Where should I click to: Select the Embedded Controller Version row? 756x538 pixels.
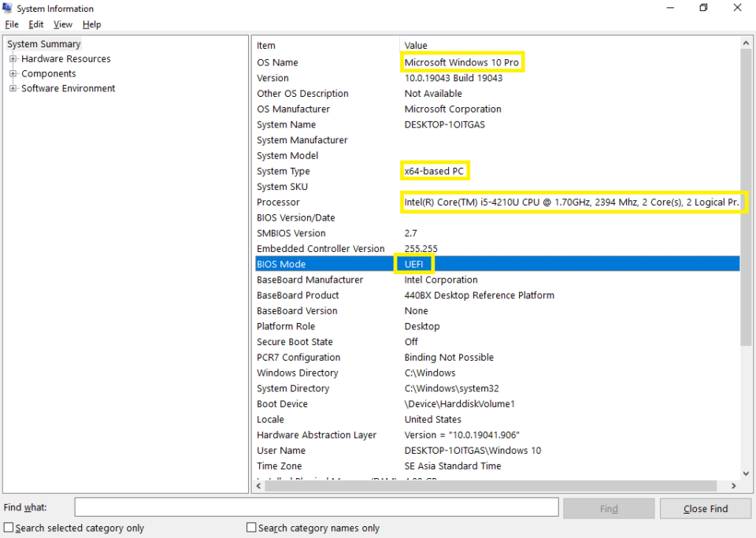[497, 249]
